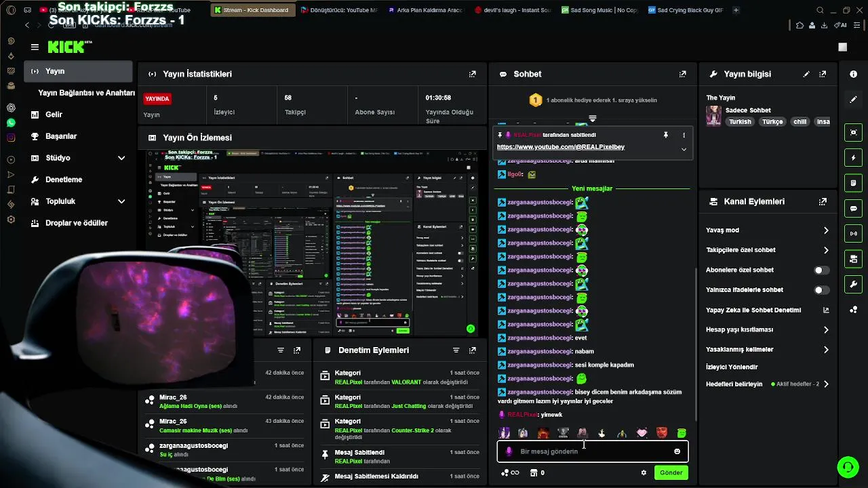
Task: Click the green support headset button
Action: (x=847, y=467)
